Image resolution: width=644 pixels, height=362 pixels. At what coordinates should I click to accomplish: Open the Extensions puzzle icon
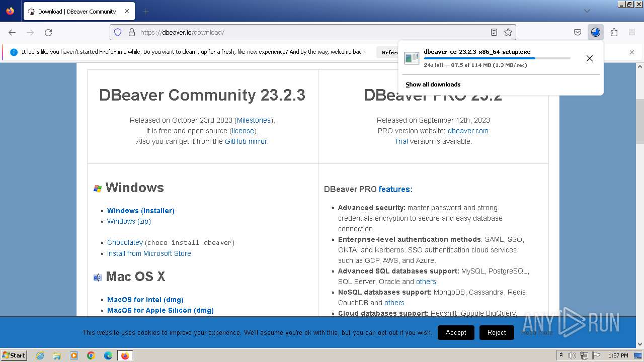click(x=614, y=32)
